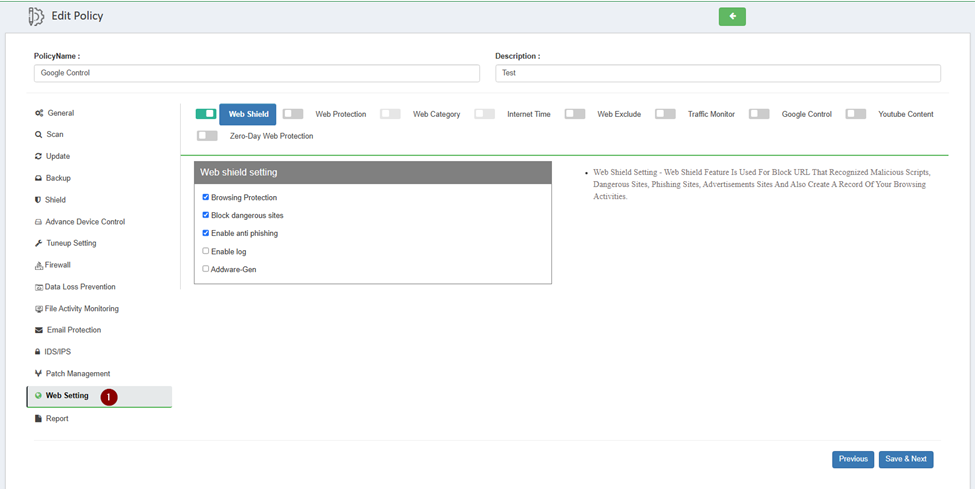The image size is (975, 489).
Task: Open the Traffic Monitor tab
Action: (711, 114)
